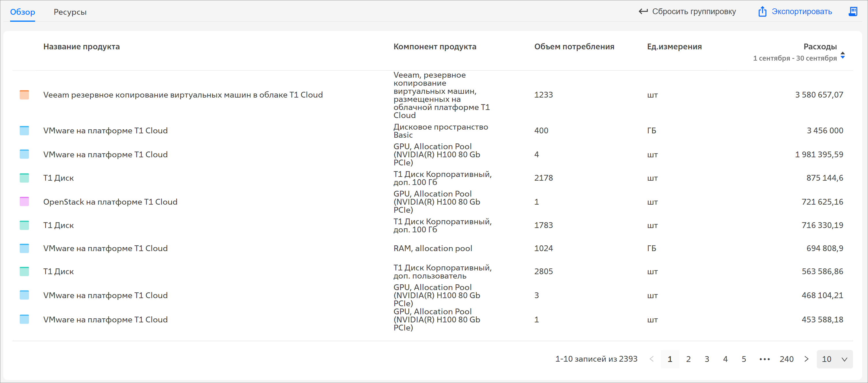The image size is (868, 383).
Task: Open the Обзор tab
Action: tap(23, 12)
